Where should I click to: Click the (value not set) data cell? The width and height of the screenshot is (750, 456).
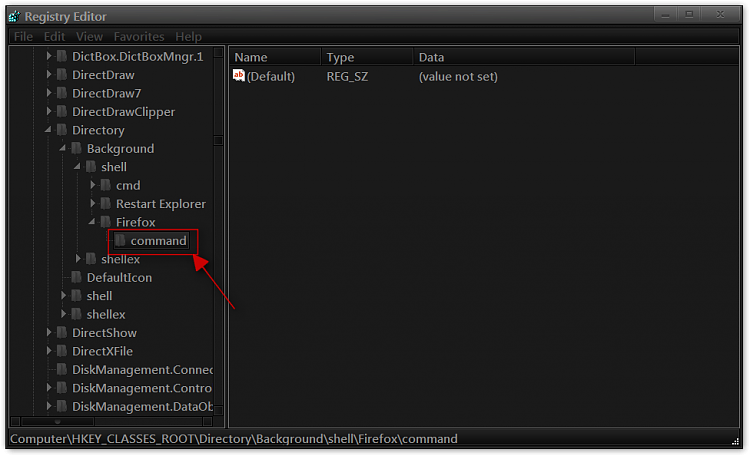pos(458,77)
